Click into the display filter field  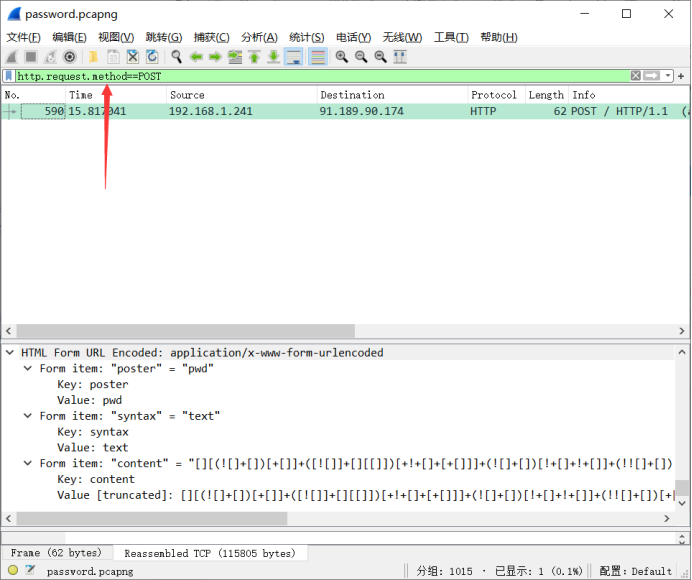click(x=322, y=76)
